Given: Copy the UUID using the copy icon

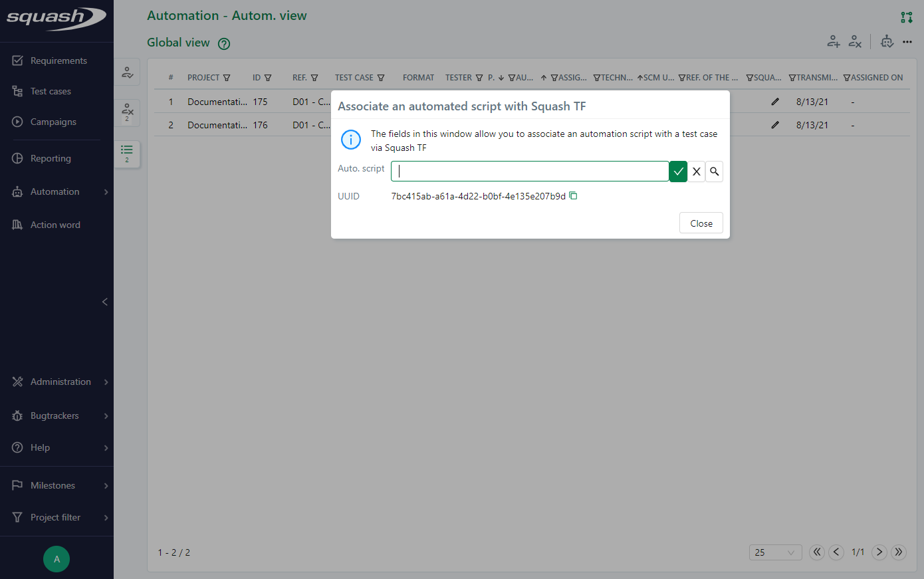Looking at the screenshot, I should [x=573, y=195].
